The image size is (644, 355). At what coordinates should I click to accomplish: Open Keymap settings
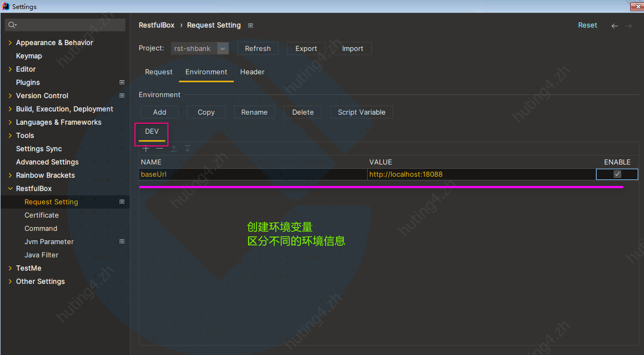coord(29,56)
